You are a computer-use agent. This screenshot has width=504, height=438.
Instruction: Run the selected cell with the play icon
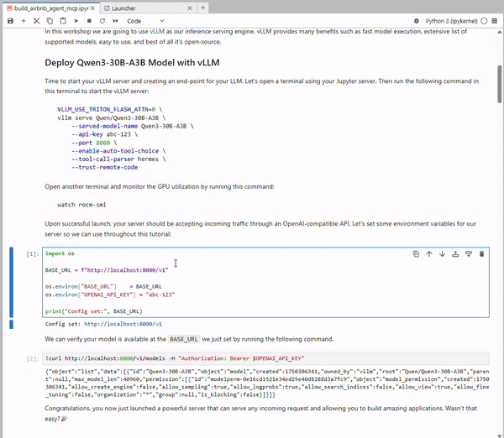tap(76, 20)
